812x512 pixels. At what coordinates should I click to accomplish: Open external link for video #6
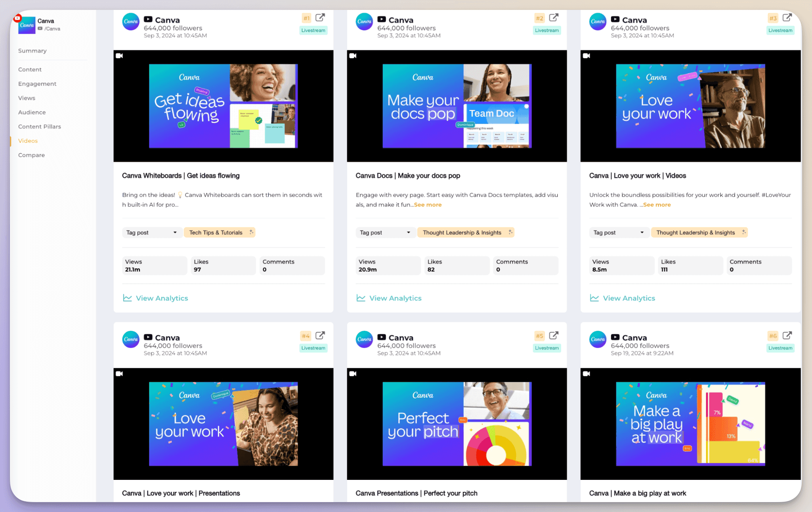[787, 336]
